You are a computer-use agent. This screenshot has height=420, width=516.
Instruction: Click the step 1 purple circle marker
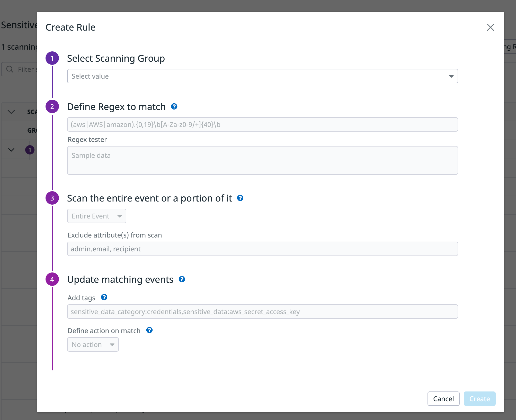pos(52,58)
